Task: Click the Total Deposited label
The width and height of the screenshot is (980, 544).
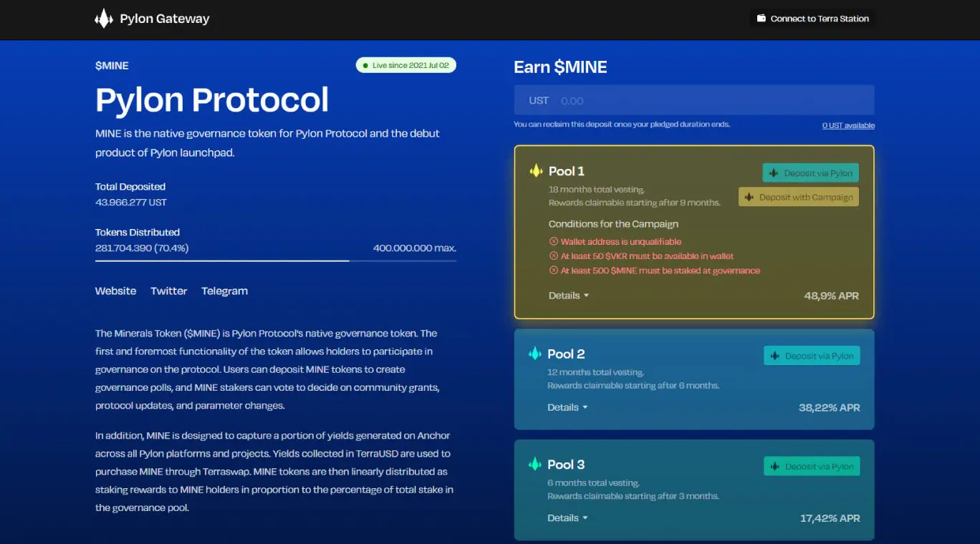Action: [130, 187]
